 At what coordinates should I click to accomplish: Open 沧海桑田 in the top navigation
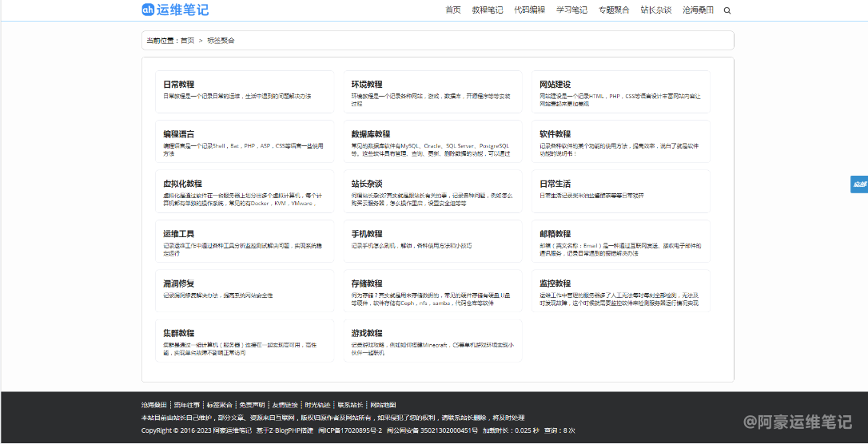698,10
